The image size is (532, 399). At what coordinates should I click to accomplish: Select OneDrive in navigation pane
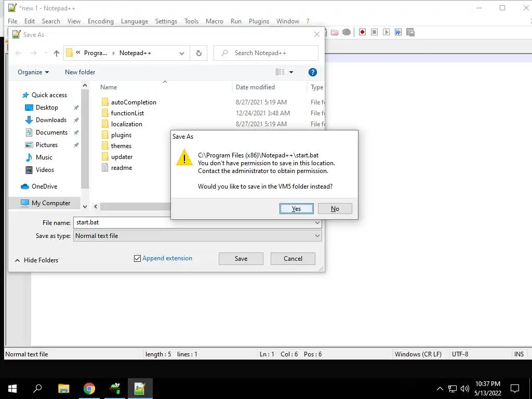click(x=44, y=187)
